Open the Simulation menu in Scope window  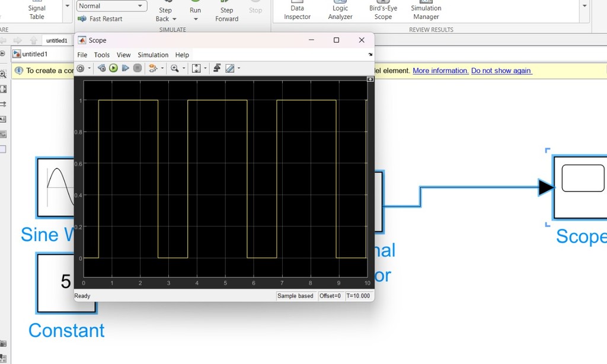pyautogui.click(x=153, y=55)
